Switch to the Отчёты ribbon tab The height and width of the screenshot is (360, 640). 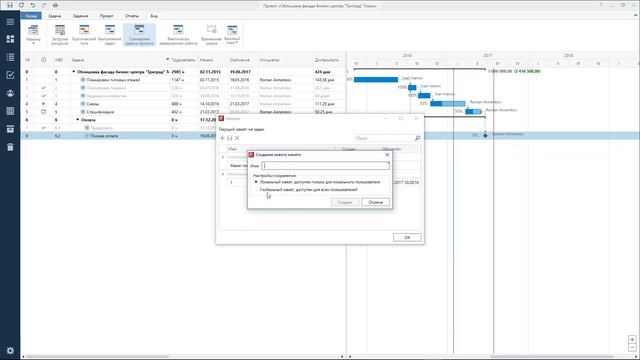132,16
